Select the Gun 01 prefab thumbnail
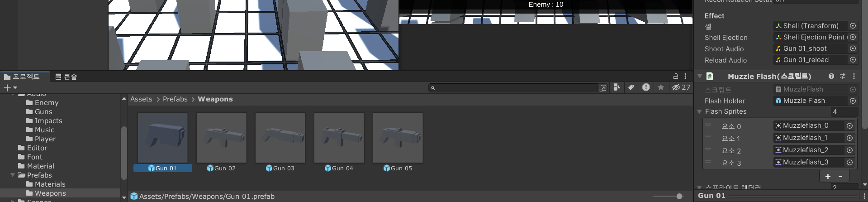Viewport: 868px width, 202px height. point(163,138)
